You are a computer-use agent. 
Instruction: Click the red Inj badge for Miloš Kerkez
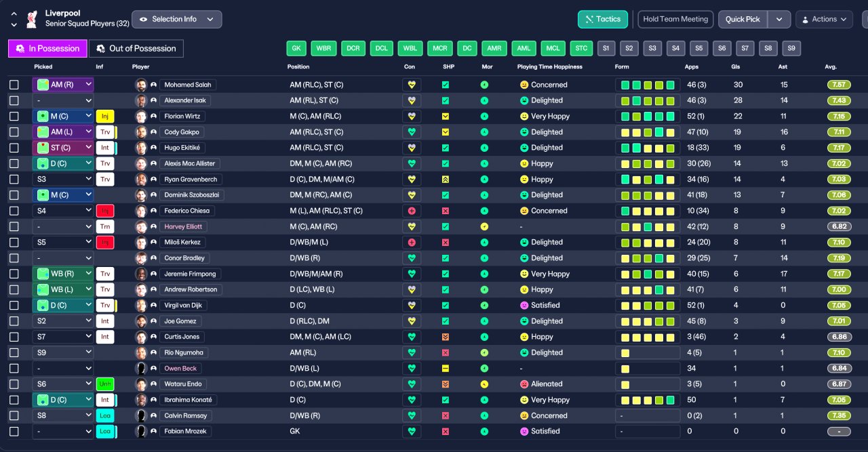(x=105, y=242)
